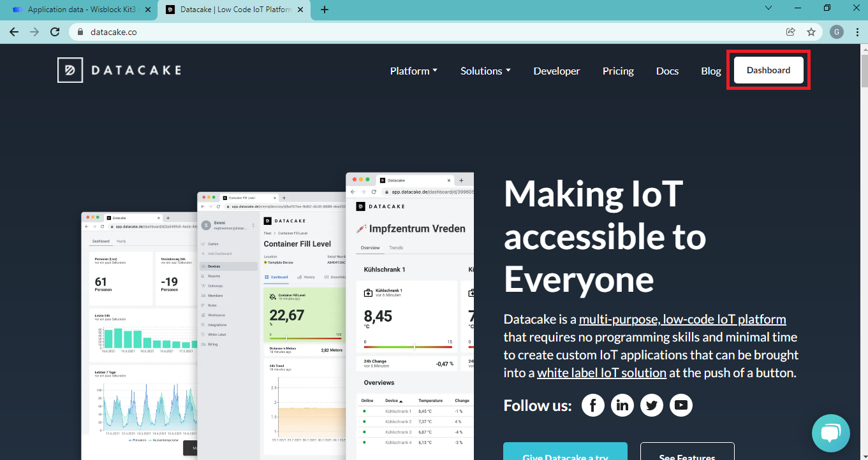Open the Facebook social icon

[593, 405]
